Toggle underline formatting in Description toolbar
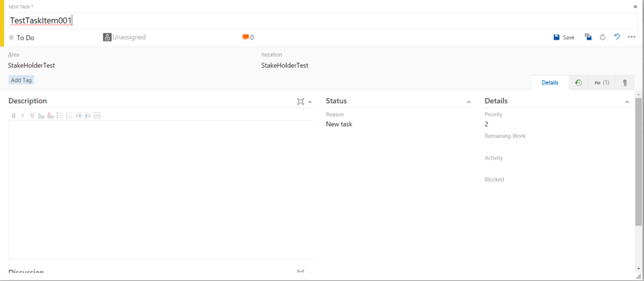644x281 pixels. 32,116
